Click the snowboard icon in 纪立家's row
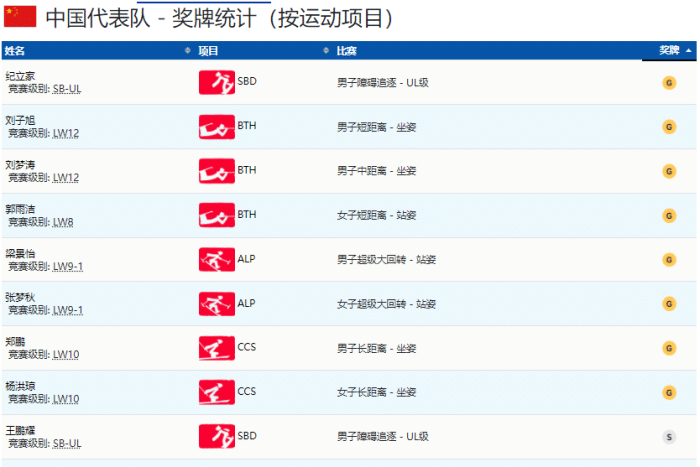The width and height of the screenshot is (700, 467). 216,83
